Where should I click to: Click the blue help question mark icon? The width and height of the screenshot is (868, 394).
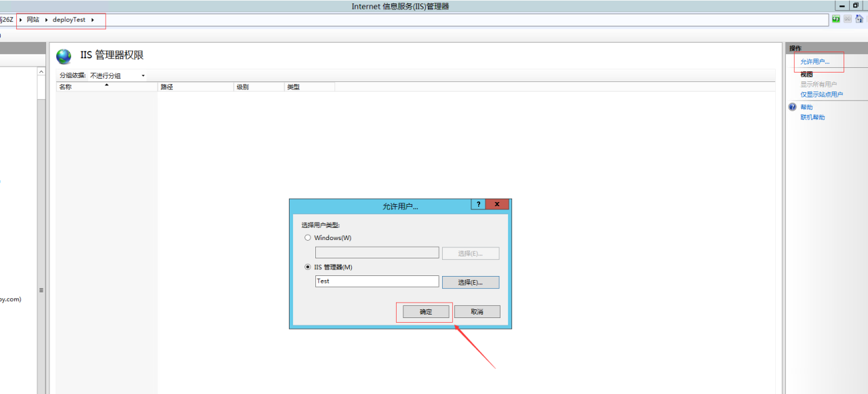pos(792,107)
